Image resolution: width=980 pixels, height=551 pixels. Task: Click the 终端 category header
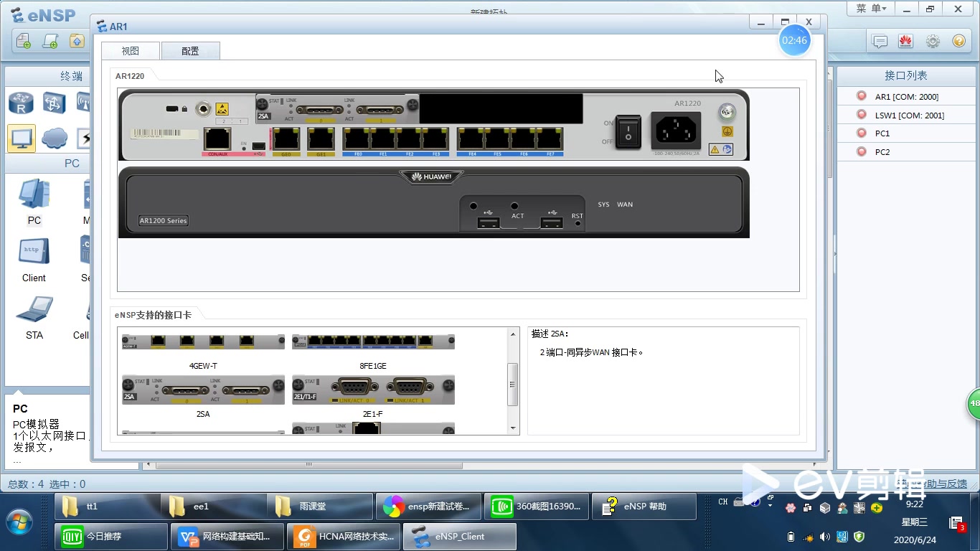[x=71, y=76]
